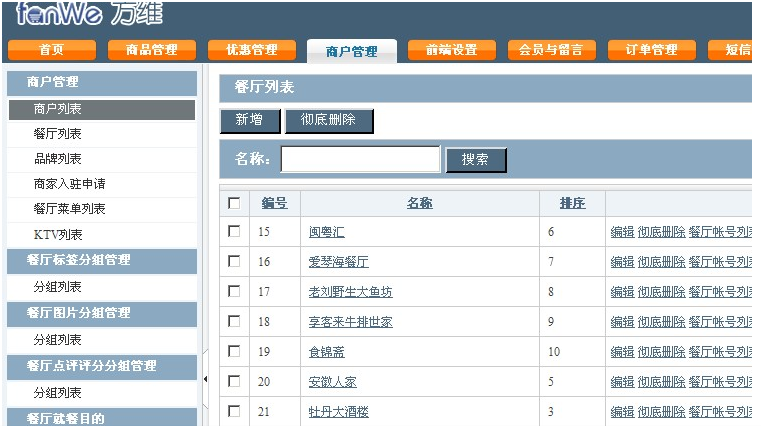Tick the checkbox for row 21 牡丹大酒楼
This screenshot has height=426, width=761.
[x=234, y=411]
